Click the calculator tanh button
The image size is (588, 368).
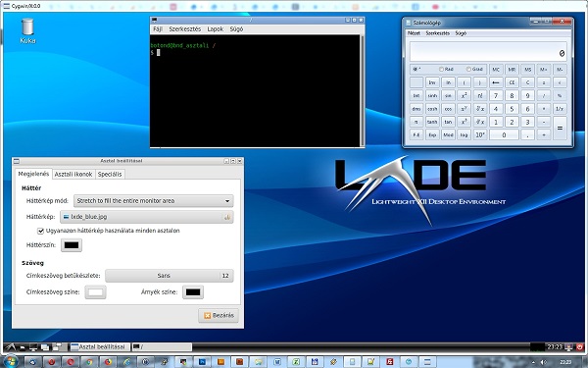(432, 122)
